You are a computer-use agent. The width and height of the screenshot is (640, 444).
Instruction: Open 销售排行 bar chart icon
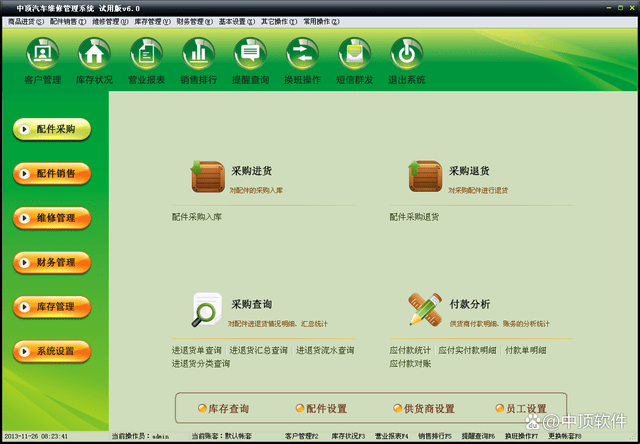(198, 53)
